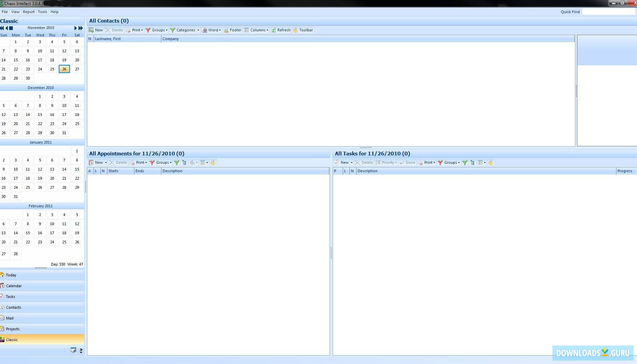Select December 25 in the calendar
This screenshot has width=637, height=364.
pyautogui.click(x=77, y=124)
